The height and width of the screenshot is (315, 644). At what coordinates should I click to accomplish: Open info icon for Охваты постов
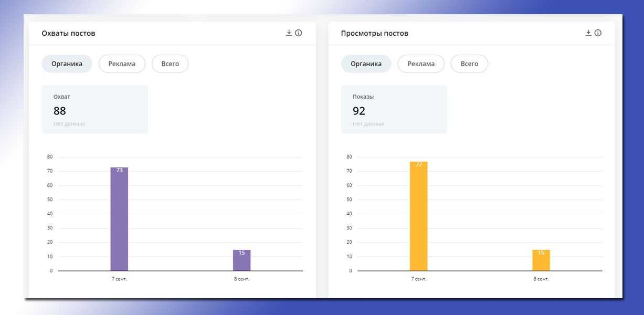(x=299, y=33)
